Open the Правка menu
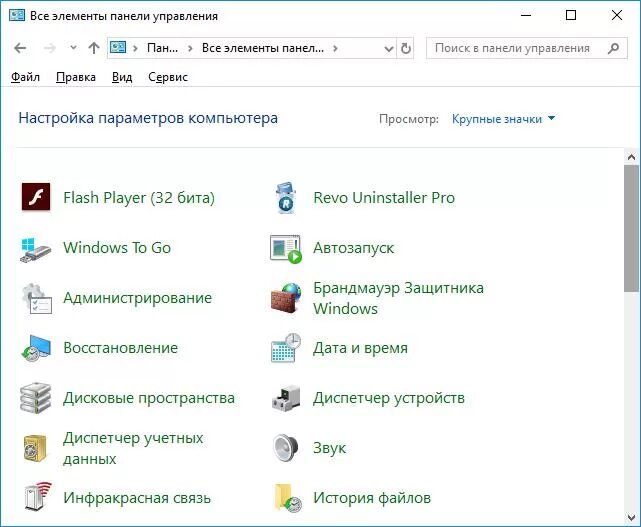 (x=76, y=77)
